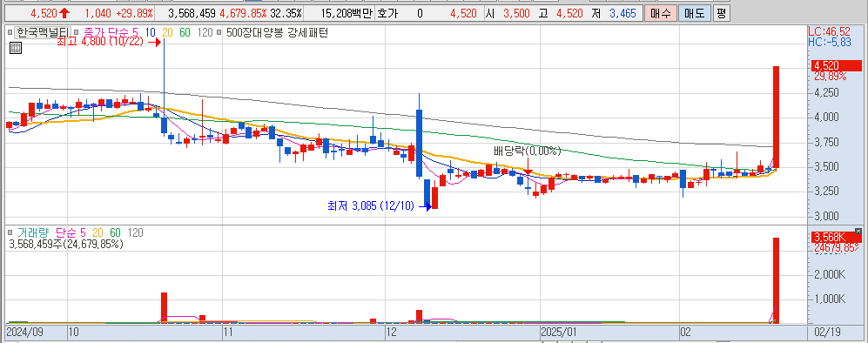The width and height of the screenshot is (868, 343).
Task: Click the 매도 sell button
Action: coord(694,13)
